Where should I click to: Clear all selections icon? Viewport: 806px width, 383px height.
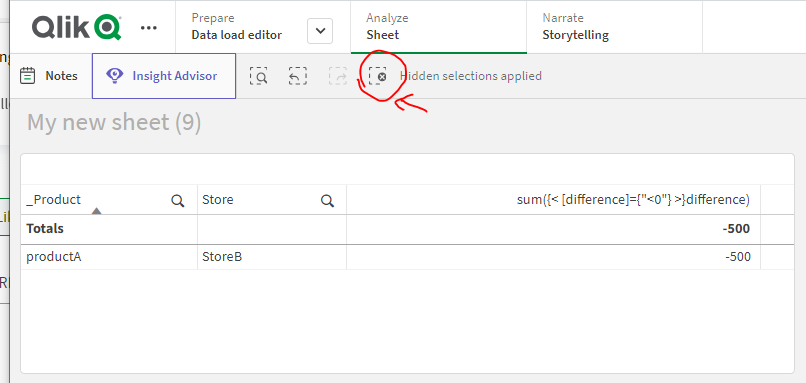378,76
